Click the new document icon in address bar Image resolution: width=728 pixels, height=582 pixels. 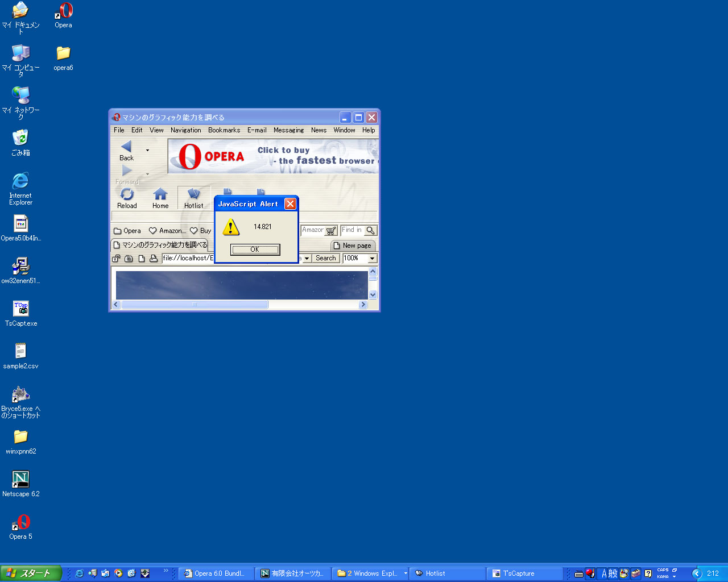142,259
